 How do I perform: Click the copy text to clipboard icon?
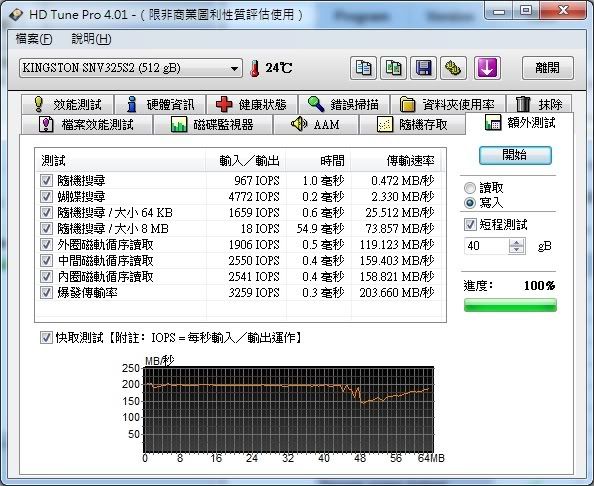pyautogui.click(x=363, y=68)
